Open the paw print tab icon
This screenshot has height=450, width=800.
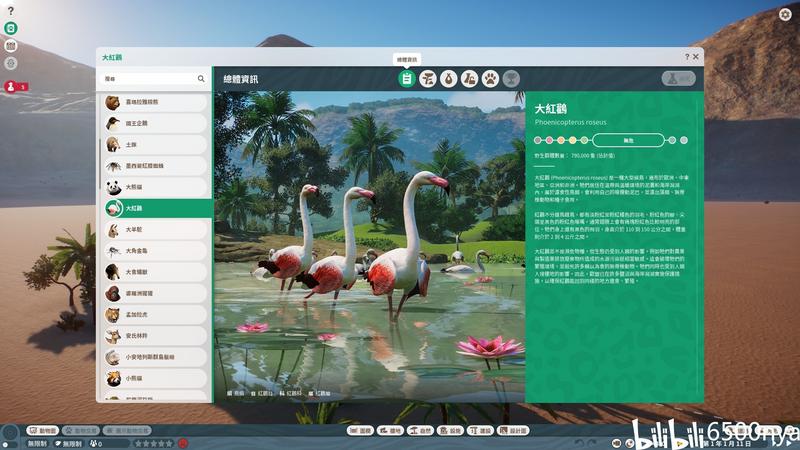(x=490, y=79)
